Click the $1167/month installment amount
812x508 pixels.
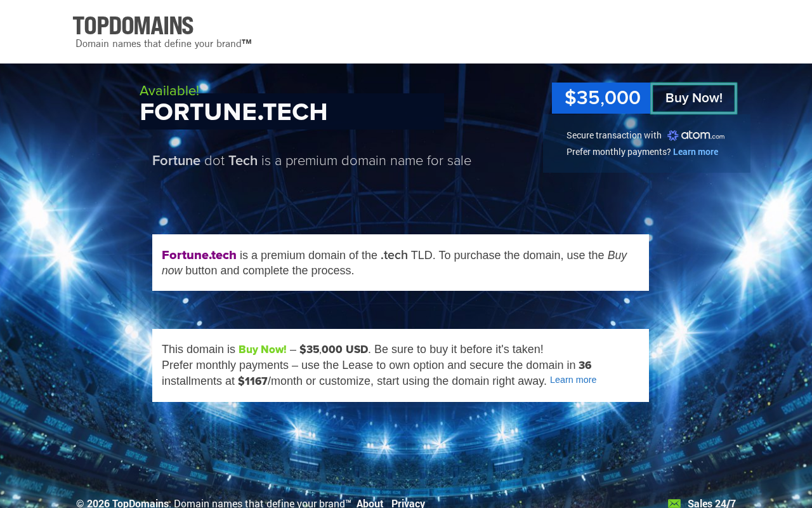(252, 381)
